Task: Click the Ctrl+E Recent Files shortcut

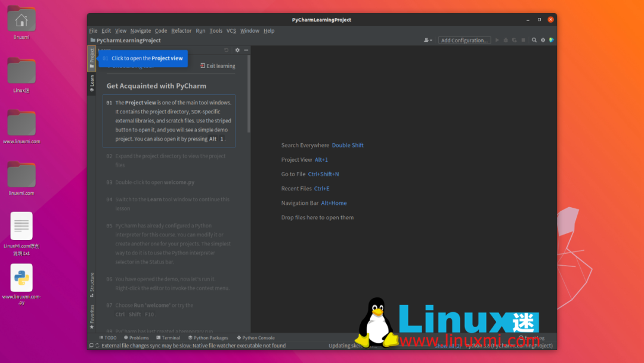Action: pos(321,188)
